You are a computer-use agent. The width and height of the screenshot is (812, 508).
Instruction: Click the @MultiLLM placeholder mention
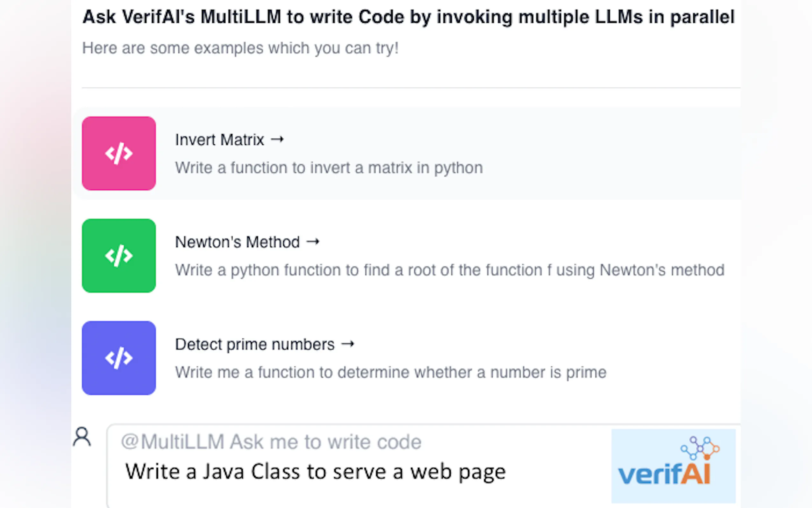pyautogui.click(x=173, y=441)
